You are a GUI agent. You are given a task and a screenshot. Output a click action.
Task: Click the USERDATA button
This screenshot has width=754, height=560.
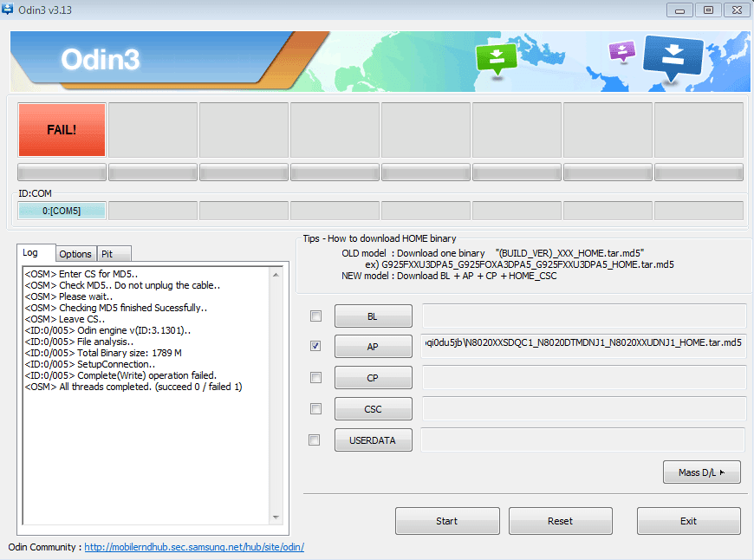click(374, 440)
